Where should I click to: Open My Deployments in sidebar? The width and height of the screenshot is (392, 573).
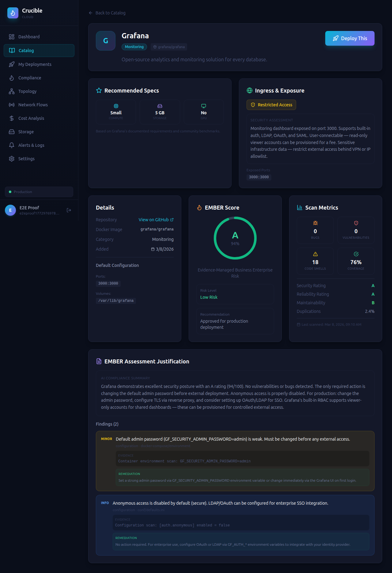coord(39,64)
